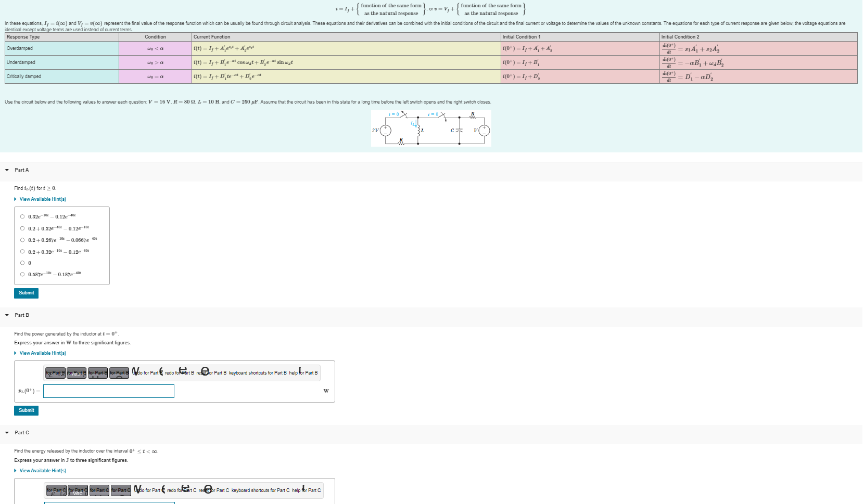Collapse the Part B section arrow
The image size is (864, 504).
coord(7,315)
